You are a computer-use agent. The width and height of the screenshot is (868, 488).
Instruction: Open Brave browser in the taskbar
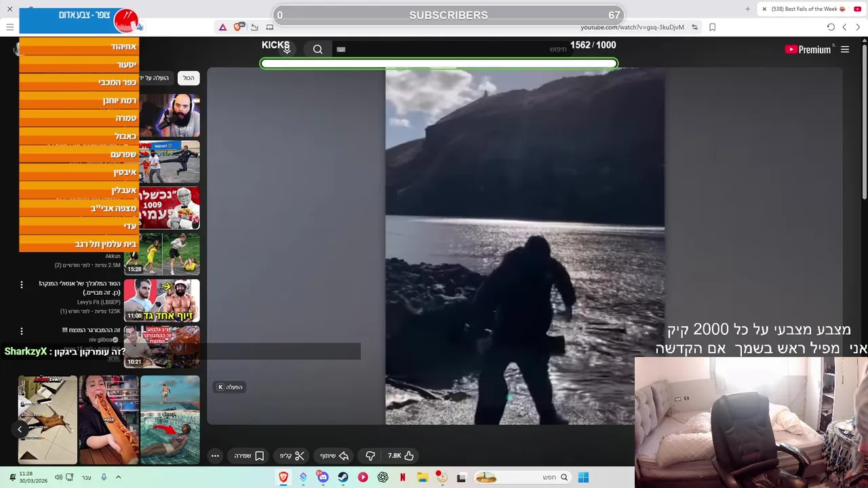[x=283, y=477]
